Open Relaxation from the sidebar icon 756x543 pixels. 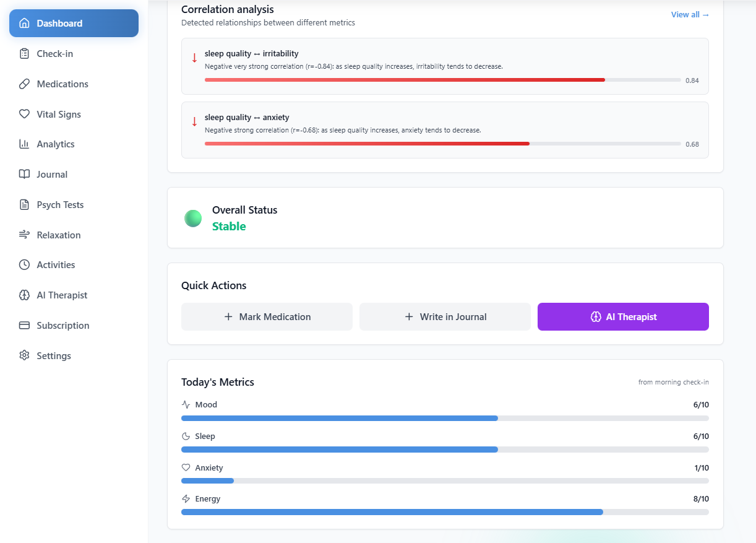click(24, 235)
